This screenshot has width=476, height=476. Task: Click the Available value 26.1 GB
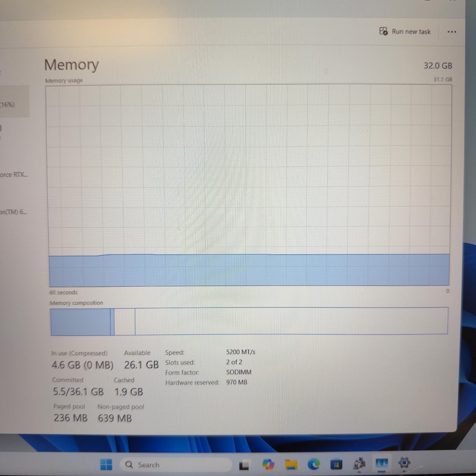coord(142,365)
